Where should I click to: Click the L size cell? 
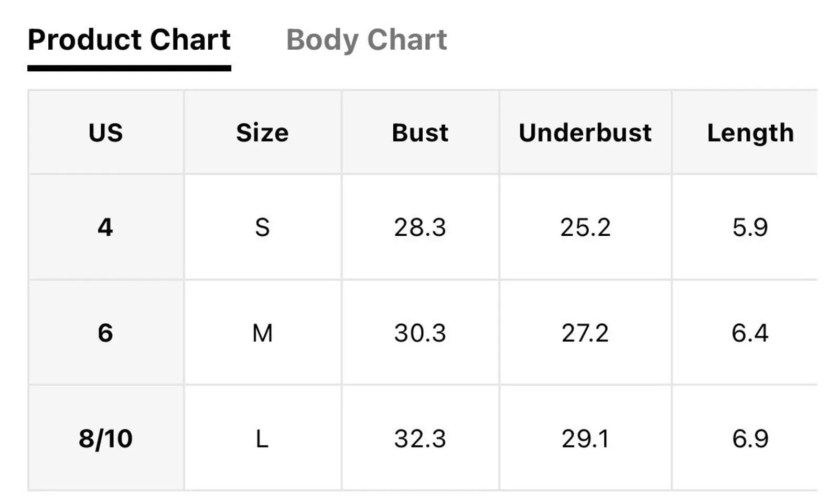tap(262, 439)
